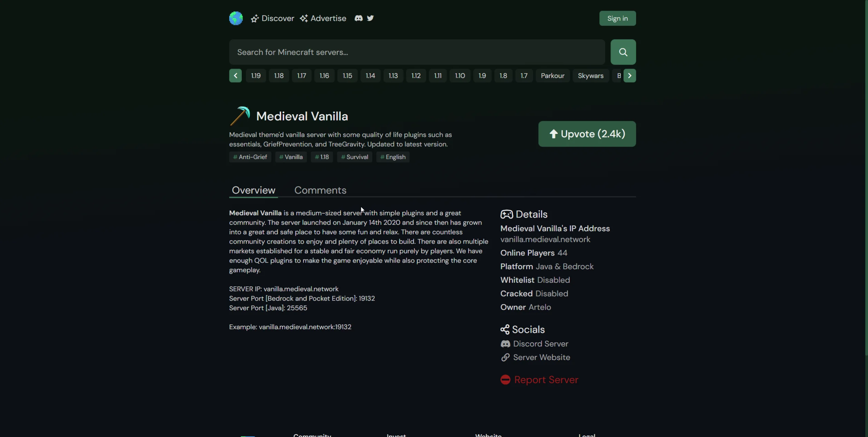The width and height of the screenshot is (868, 437).
Task: Open the Twitter bird icon
Action: [370, 18]
